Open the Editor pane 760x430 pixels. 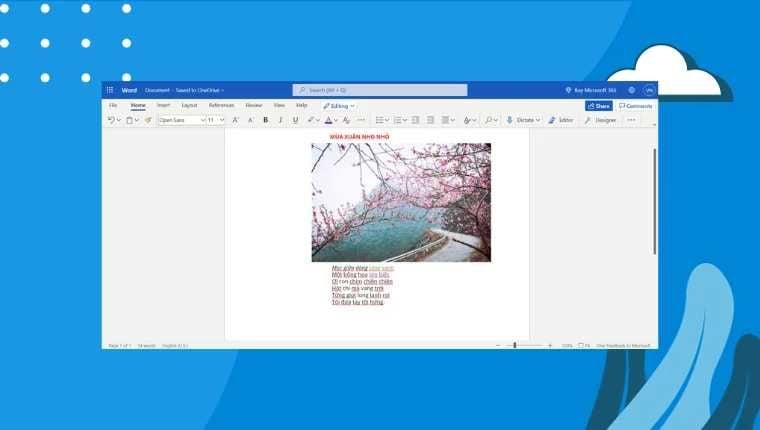pyautogui.click(x=560, y=120)
